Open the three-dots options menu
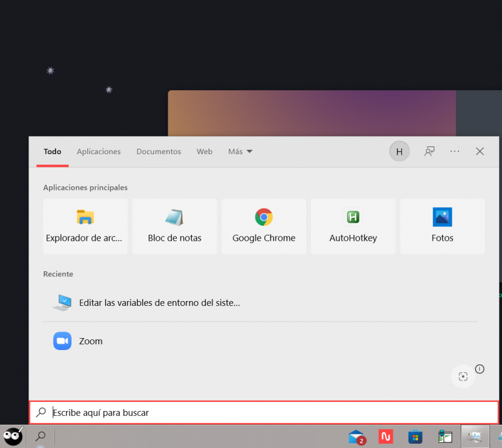502x448 pixels. click(x=455, y=152)
